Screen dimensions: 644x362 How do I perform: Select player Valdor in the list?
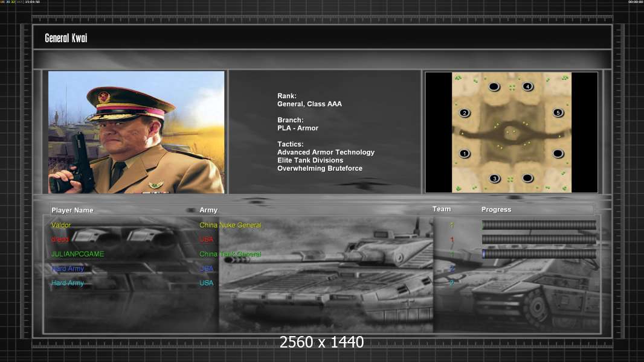pos(61,225)
